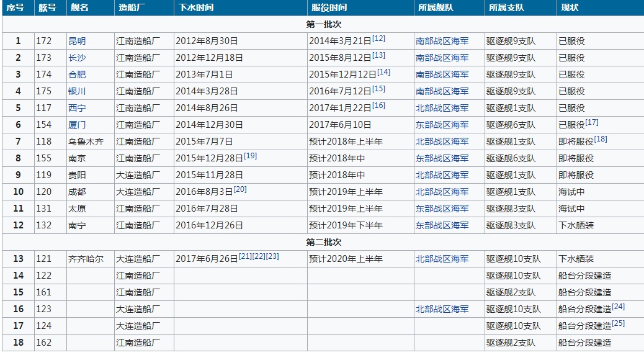The height and width of the screenshot is (355, 644).
Task: Follow citation [19] after 2015年12月28日
Action: (x=250, y=156)
